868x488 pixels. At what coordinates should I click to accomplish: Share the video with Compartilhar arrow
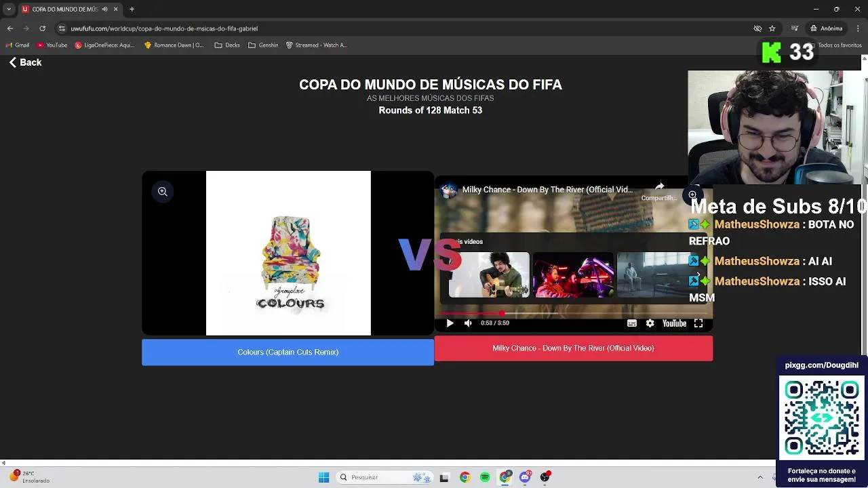click(659, 192)
